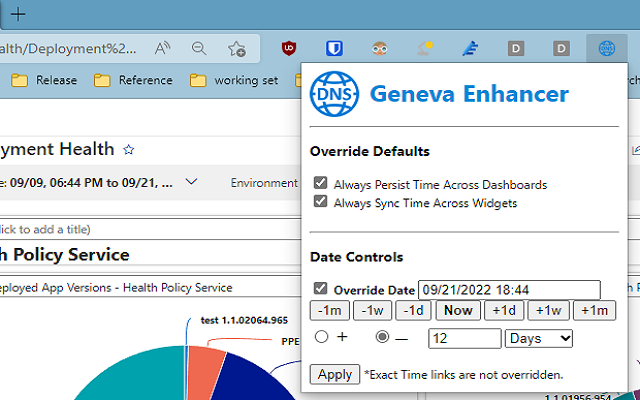Select the minus offset radio button
Screen dimensions: 640x400
click(382, 337)
